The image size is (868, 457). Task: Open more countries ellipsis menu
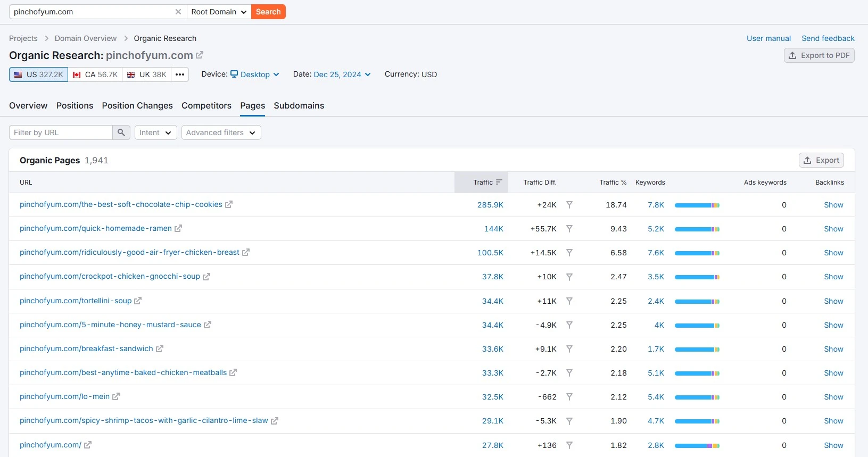(x=180, y=74)
